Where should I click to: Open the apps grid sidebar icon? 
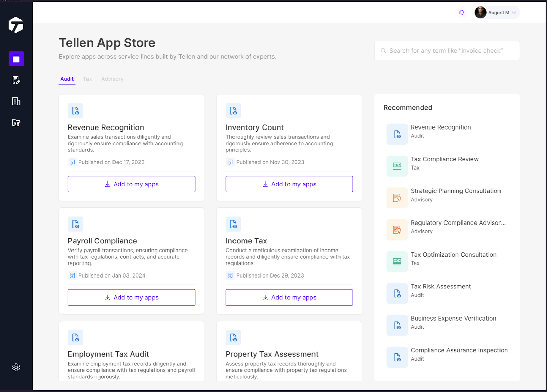pyautogui.click(x=16, y=123)
